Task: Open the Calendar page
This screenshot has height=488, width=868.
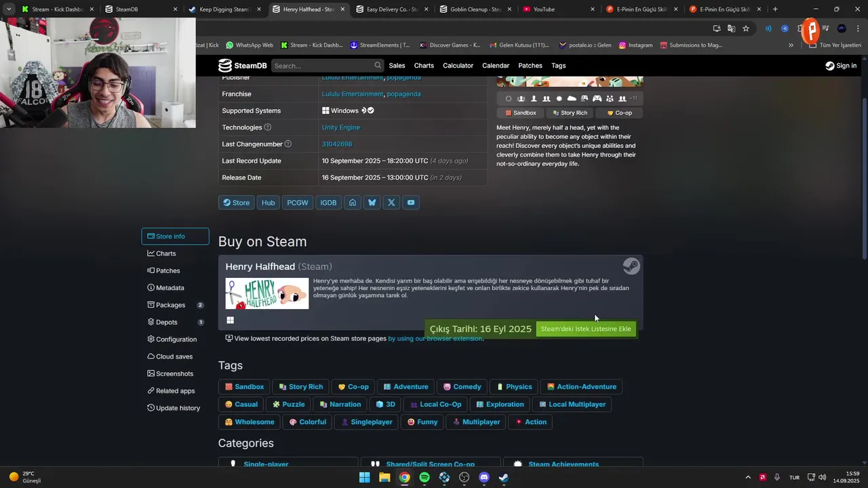Action: coord(496,66)
